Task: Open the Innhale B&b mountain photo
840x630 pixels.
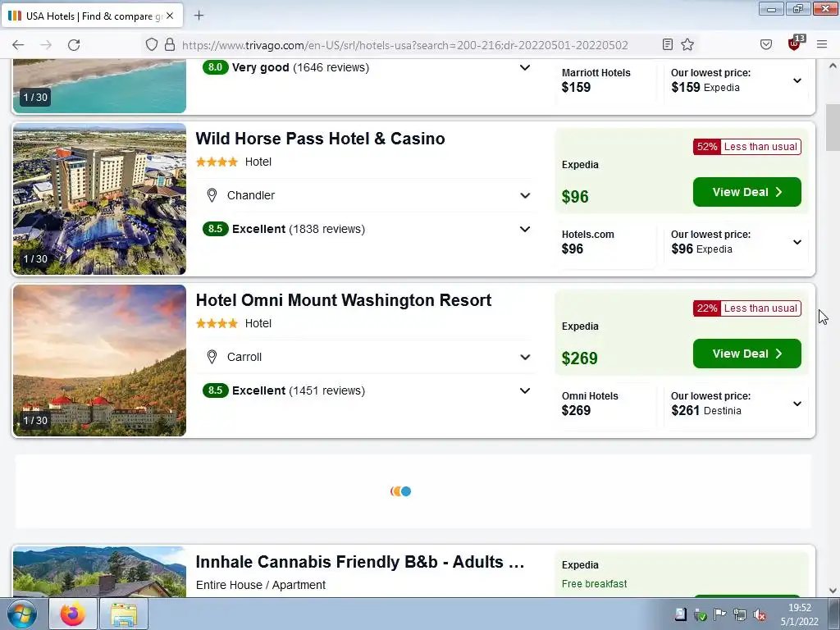Action: coord(99,572)
